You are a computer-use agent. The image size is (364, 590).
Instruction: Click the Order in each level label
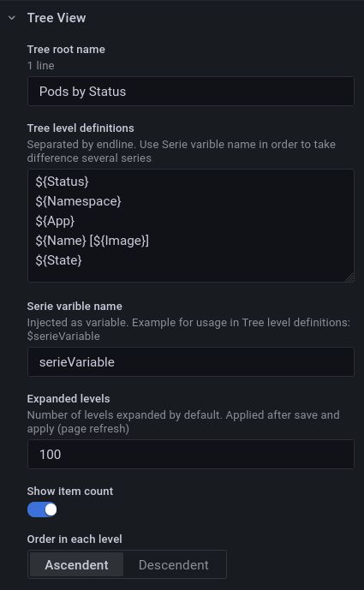pyautogui.click(x=75, y=539)
